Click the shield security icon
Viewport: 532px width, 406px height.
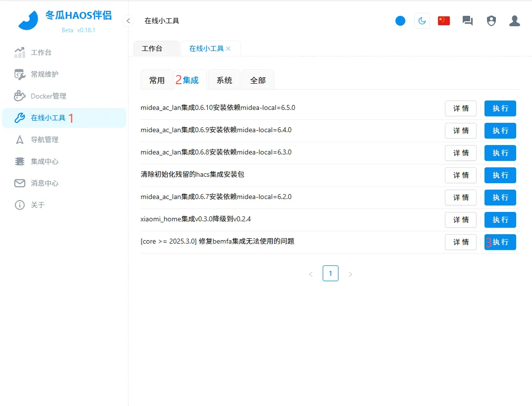(x=491, y=21)
